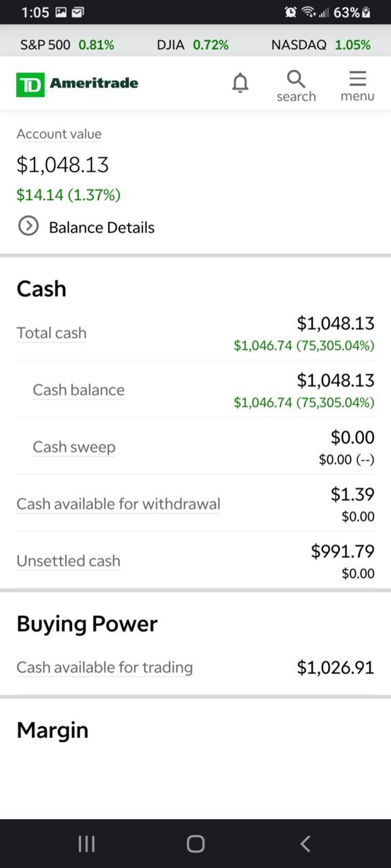The height and width of the screenshot is (868, 391).
Task: Tap the TD Ameritrade logo
Action: tap(77, 84)
